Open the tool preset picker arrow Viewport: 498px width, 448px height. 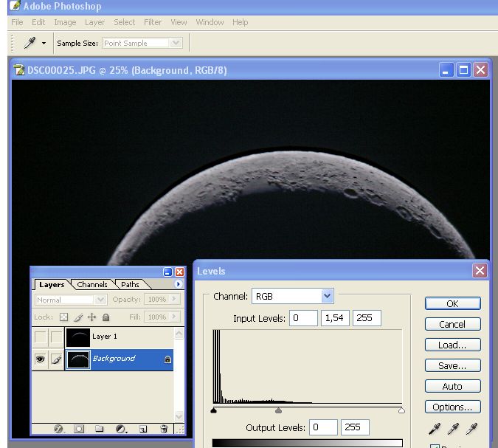click(x=44, y=43)
